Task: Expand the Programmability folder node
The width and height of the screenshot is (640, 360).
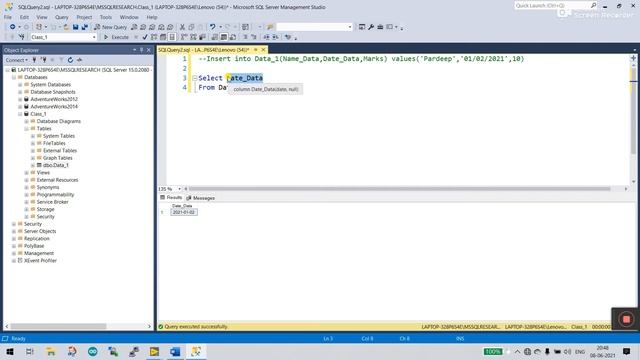Action: point(27,195)
